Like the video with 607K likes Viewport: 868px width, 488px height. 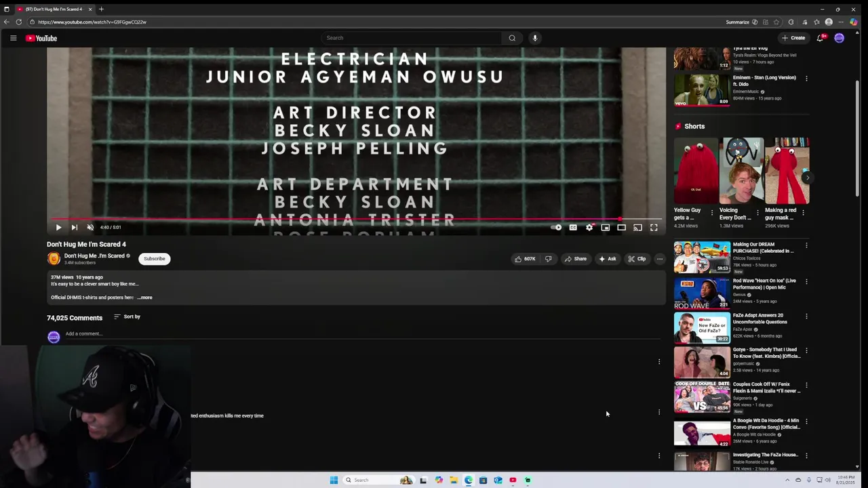tap(525, 259)
